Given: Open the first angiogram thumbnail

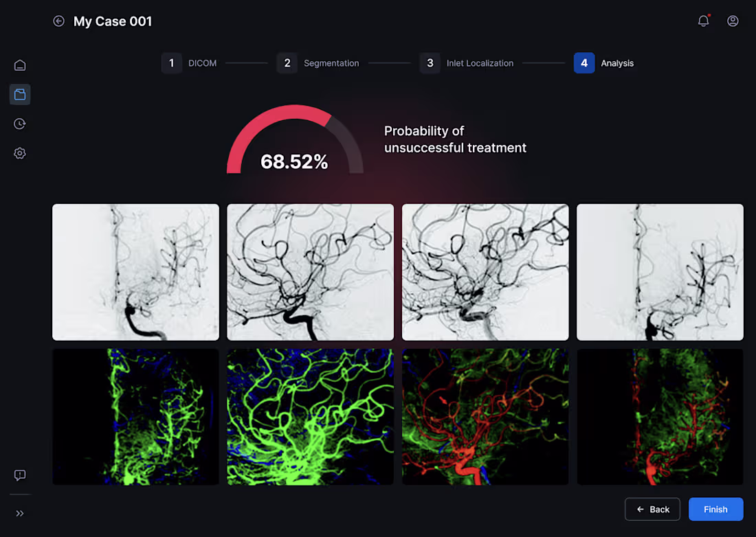Looking at the screenshot, I should [x=135, y=272].
